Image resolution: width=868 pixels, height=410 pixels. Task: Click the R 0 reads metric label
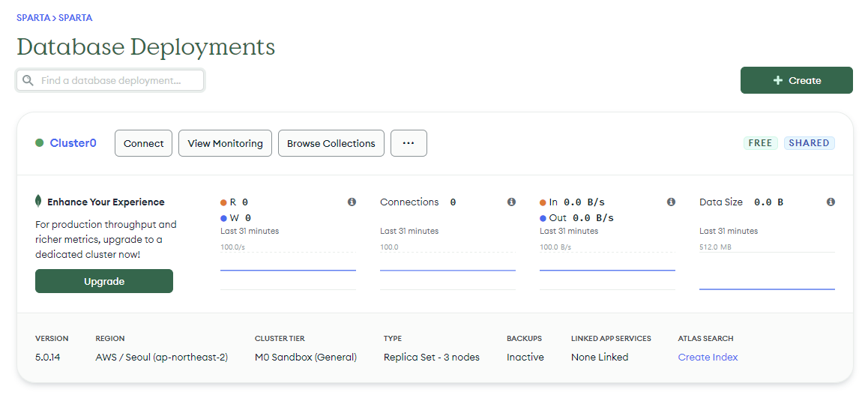pyautogui.click(x=234, y=202)
